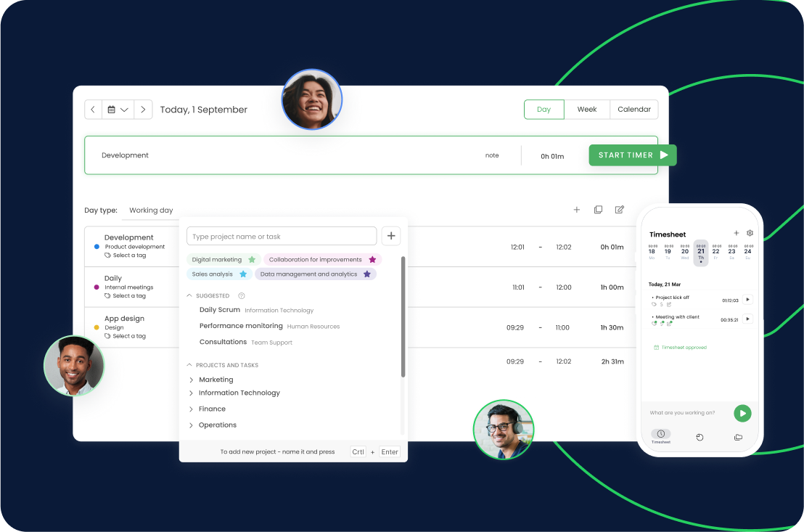The width and height of the screenshot is (804, 532).
Task: Click the star on Sales analysis chip
Action: coord(243,274)
